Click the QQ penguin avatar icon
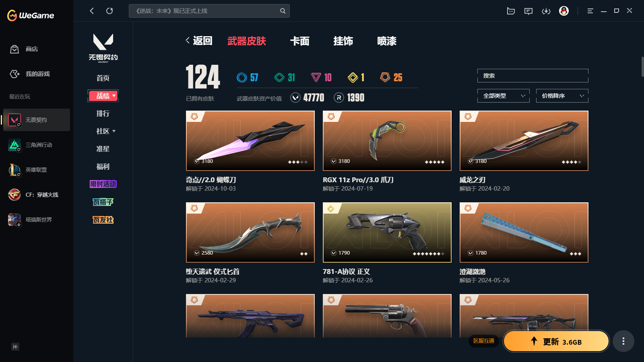The width and height of the screenshot is (644, 362). [564, 11]
